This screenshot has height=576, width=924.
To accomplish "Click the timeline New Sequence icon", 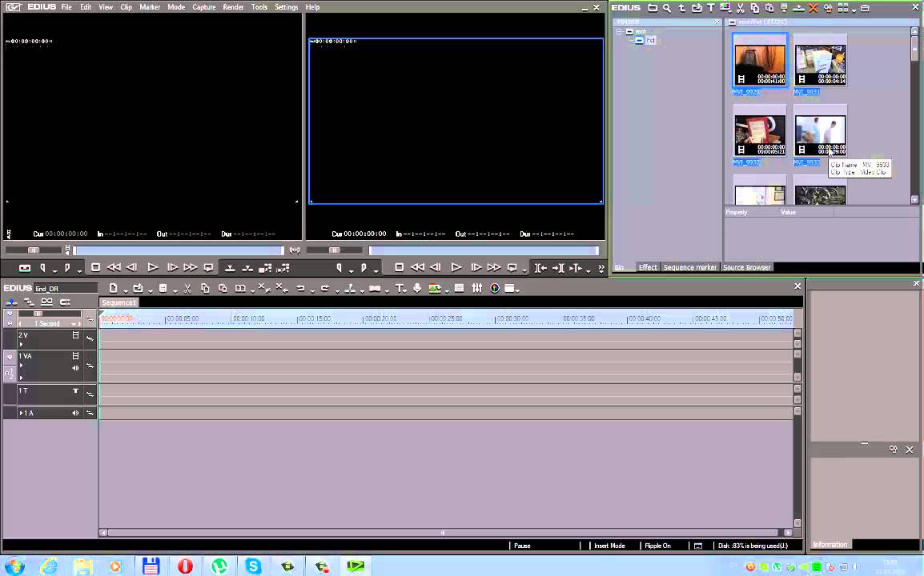I will 113,288.
